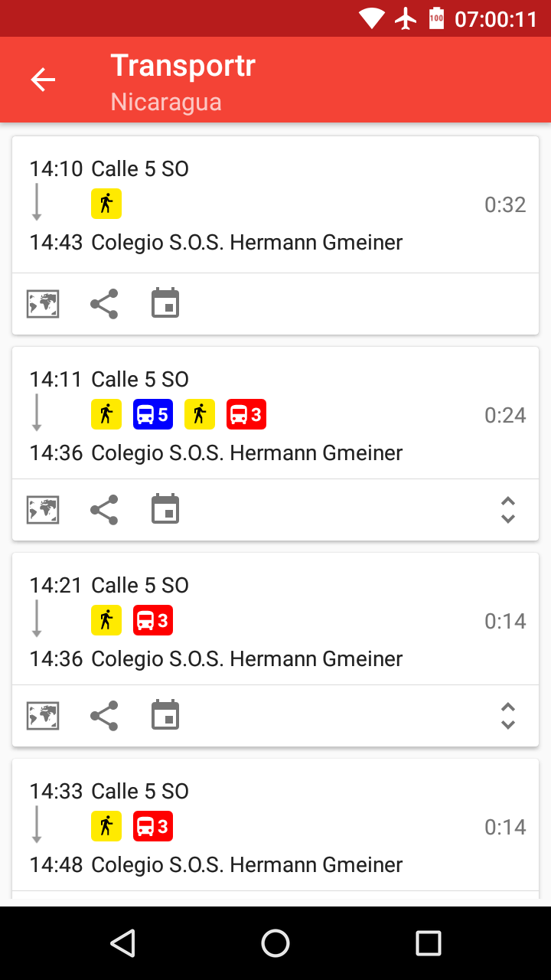Add the 14:11 trip to calendar
This screenshot has width=551, height=980.
pyautogui.click(x=165, y=510)
